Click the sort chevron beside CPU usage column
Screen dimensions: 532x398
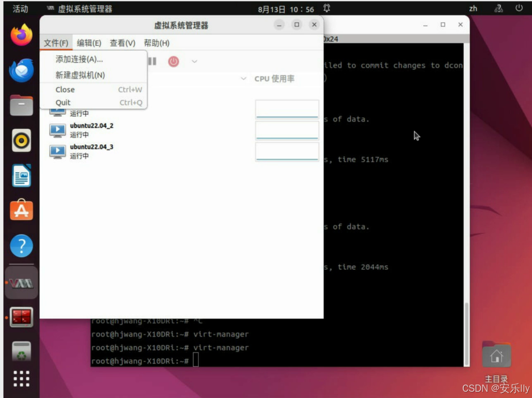click(x=243, y=79)
